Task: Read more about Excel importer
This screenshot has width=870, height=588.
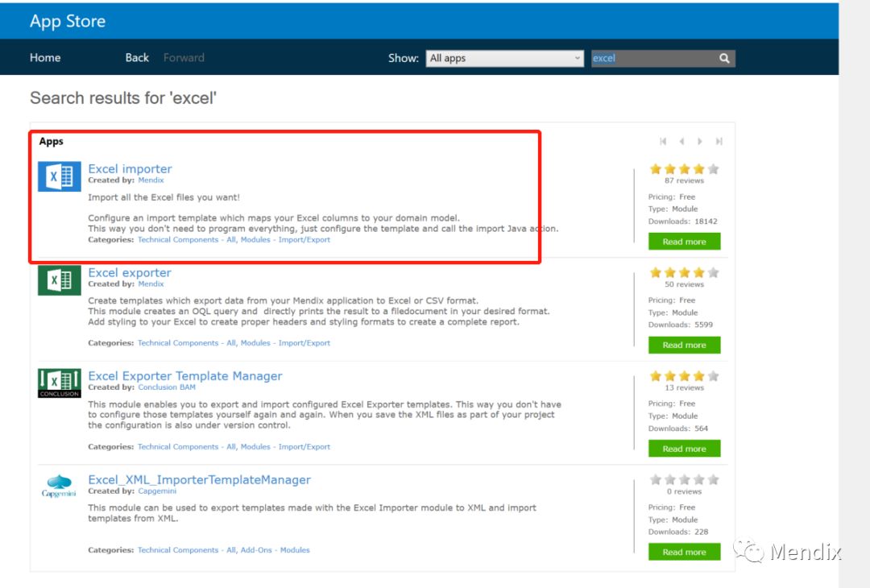Action: tap(684, 242)
